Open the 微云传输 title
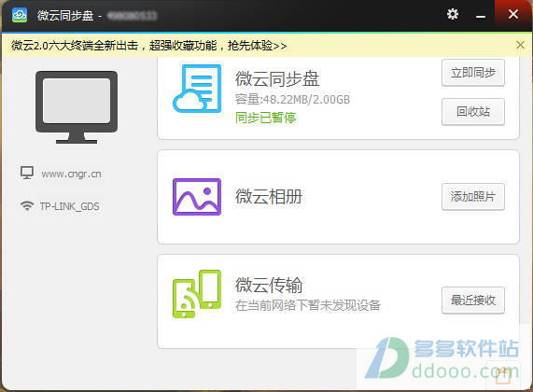The image size is (533, 392). (x=269, y=285)
